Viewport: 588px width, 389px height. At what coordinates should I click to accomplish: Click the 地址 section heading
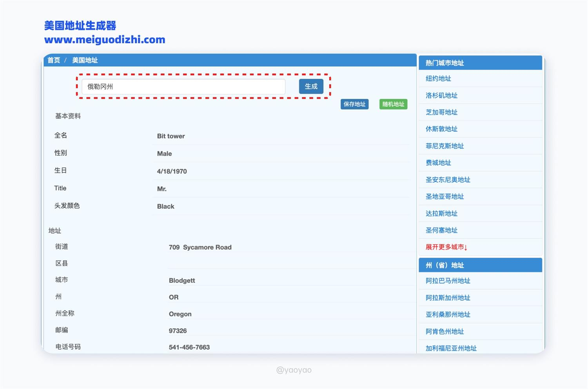[x=55, y=231]
